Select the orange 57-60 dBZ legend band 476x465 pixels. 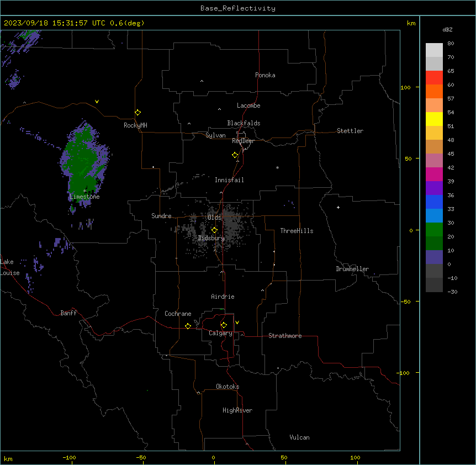pyautogui.click(x=434, y=91)
